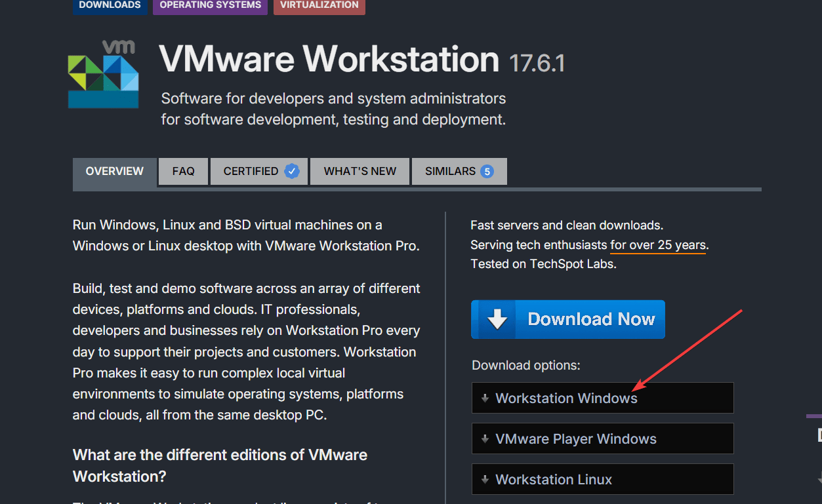Click the Download Now button
Viewport: 822px width, 504px height.
click(567, 319)
